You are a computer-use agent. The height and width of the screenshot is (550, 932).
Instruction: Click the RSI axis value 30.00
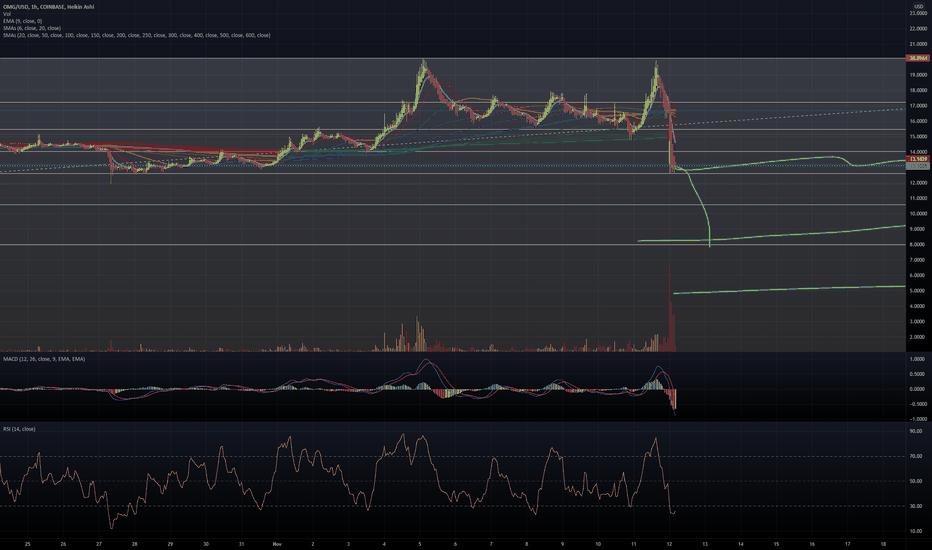(x=916, y=506)
